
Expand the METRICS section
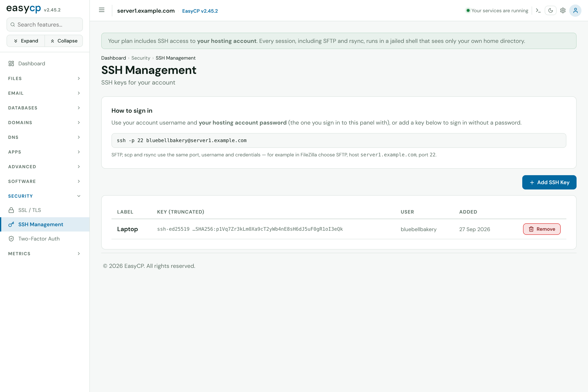(x=45, y=254)
